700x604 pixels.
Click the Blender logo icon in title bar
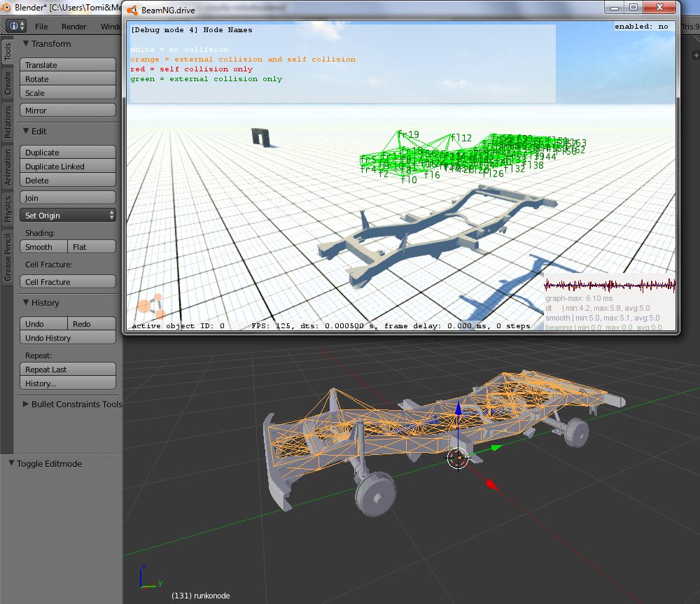[x=6, y=8]
